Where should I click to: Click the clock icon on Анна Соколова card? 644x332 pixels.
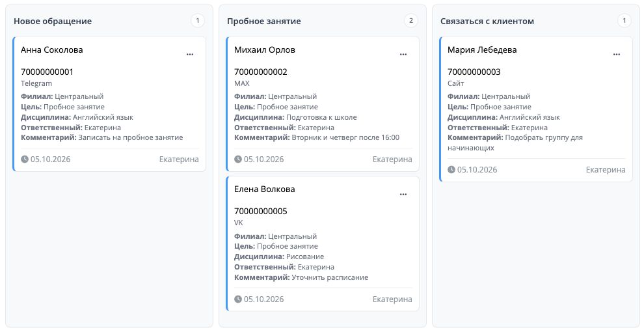pos(25,159)
